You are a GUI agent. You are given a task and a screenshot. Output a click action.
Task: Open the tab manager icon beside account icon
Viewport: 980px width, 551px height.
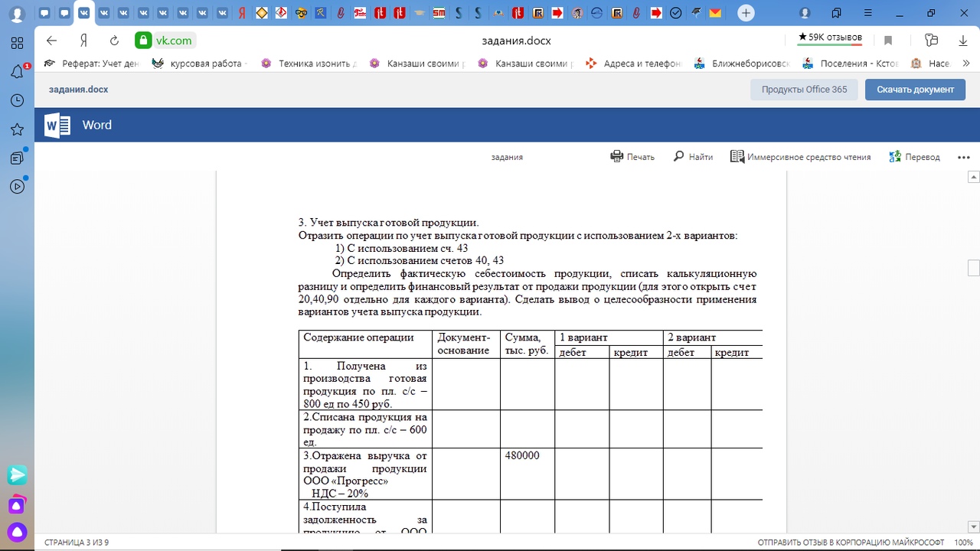[x=837, y=13]
